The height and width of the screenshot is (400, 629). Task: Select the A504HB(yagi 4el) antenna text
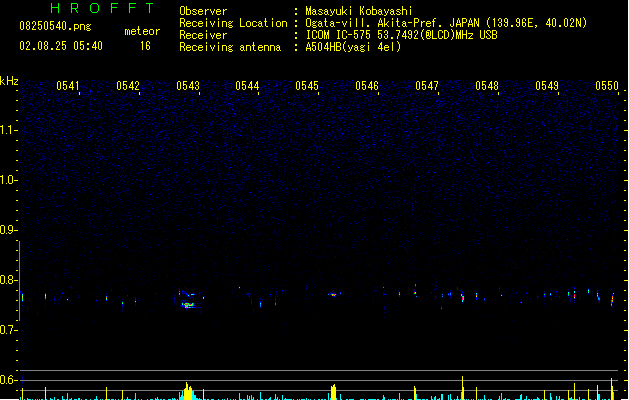point(353,47)
